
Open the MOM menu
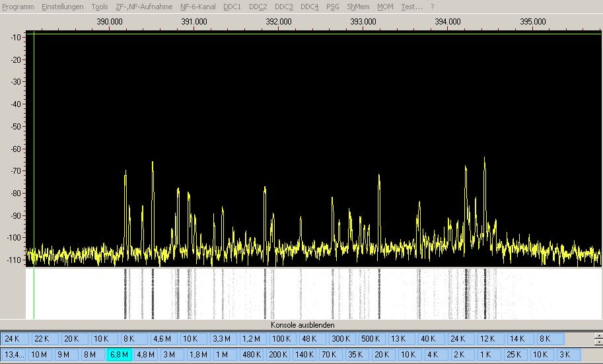pos(385,7)
